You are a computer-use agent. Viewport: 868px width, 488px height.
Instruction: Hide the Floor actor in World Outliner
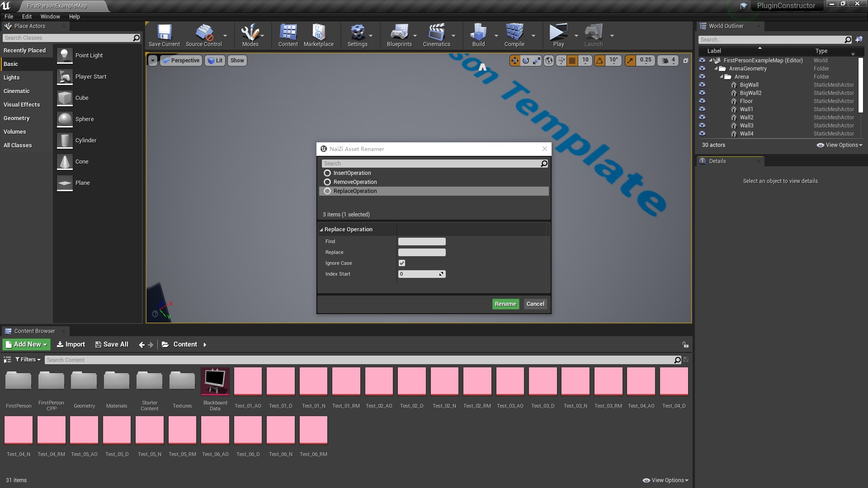pos(702,101)
